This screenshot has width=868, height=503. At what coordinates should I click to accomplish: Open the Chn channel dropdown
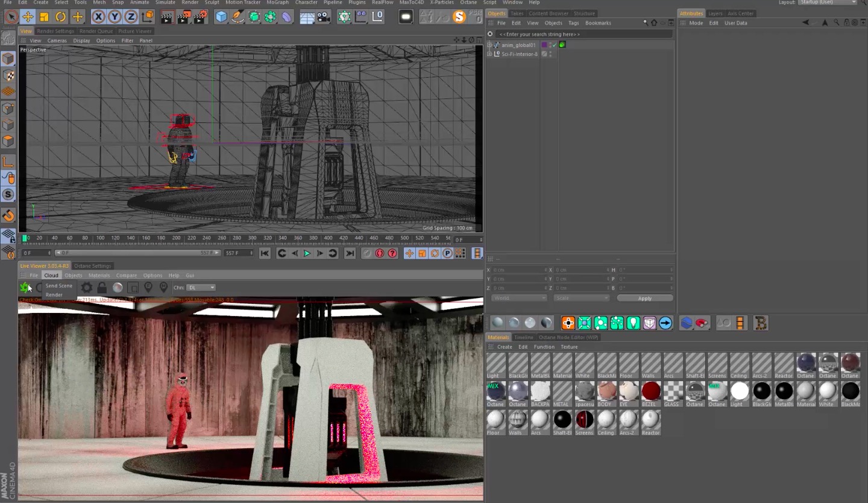pyautogui.click(x=201, y=288)
